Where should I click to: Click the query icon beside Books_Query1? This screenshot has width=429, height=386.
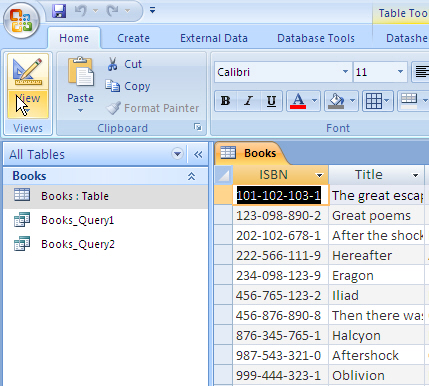[x=22, y=220]
